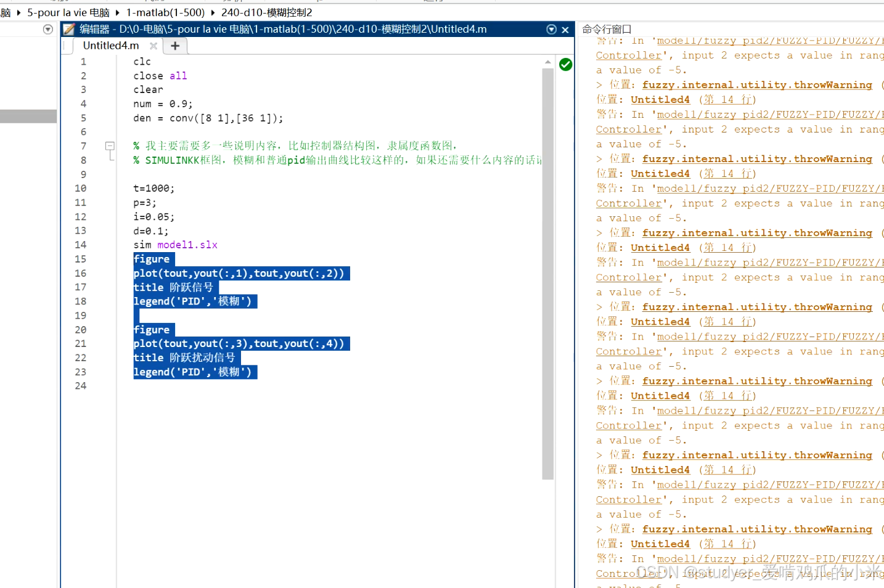Close the Untitled4.m tab

[x=153, y=46]
